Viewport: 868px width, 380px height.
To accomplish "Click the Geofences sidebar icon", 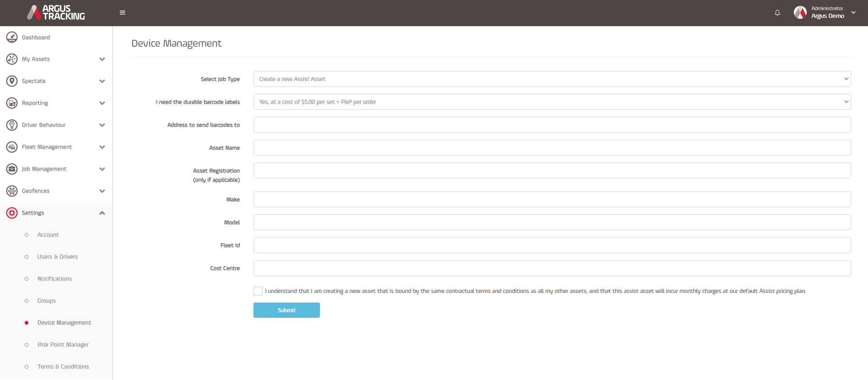I will (x=12, y=191).
